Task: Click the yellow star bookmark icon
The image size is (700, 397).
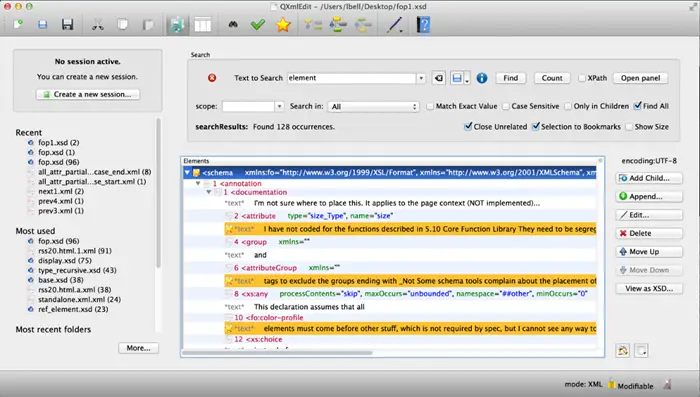Action: pyautogui.click(x=283, y=25)
